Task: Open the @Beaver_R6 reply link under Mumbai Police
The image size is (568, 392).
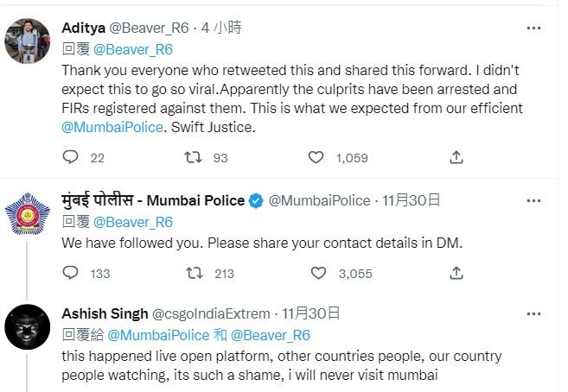Action: coord(132,222)
